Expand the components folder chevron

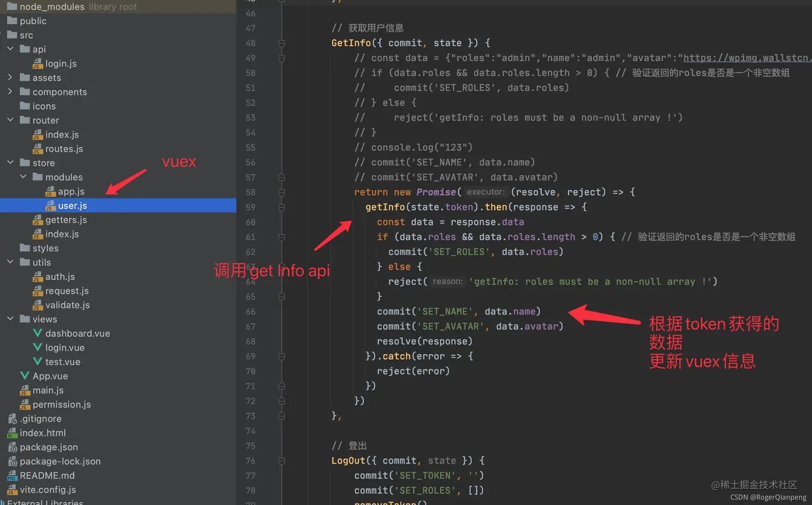point(10,91)
